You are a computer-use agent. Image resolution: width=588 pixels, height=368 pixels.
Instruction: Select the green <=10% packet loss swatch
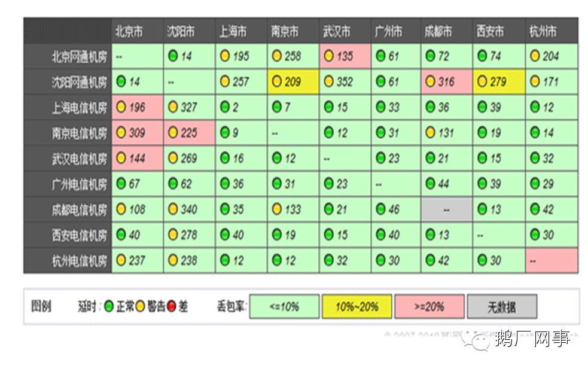(285, 306)
